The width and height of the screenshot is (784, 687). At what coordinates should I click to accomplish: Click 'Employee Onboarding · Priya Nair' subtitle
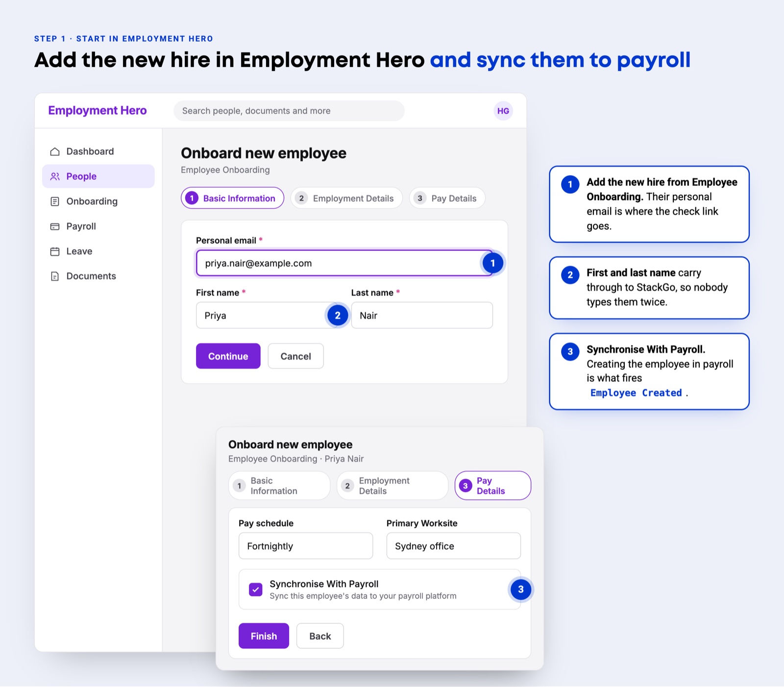point(296,459)
